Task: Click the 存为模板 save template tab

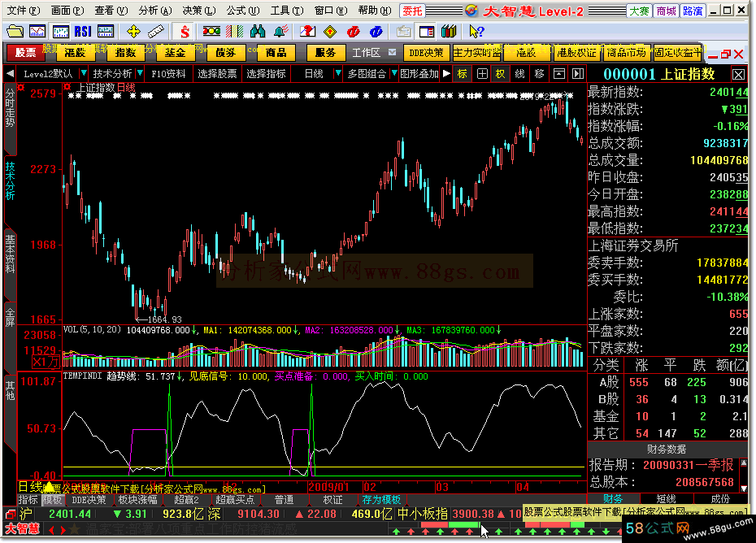Action: (382, 500)
